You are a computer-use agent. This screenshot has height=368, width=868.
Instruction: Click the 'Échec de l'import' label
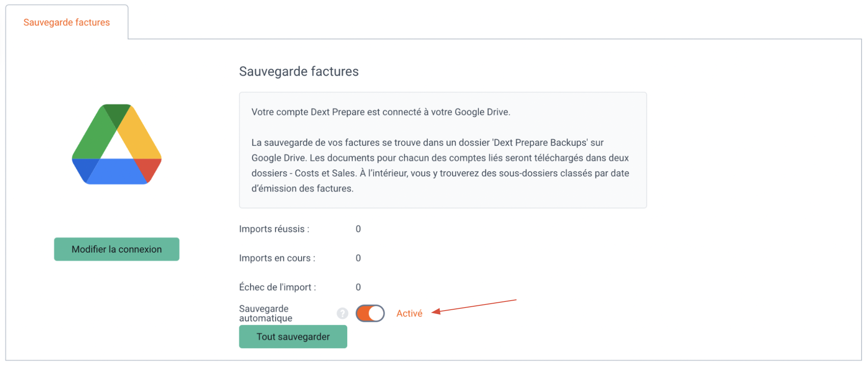click(278, 287)
